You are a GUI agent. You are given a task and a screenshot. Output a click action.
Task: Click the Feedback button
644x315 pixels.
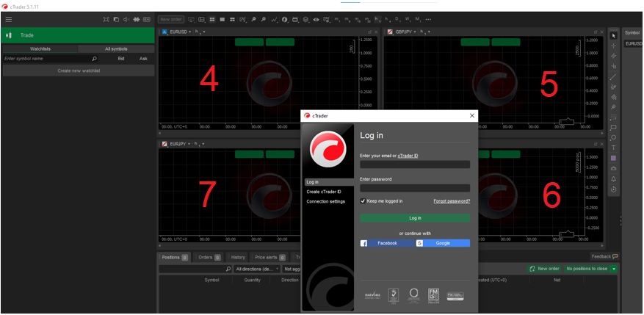coord(604,256)
